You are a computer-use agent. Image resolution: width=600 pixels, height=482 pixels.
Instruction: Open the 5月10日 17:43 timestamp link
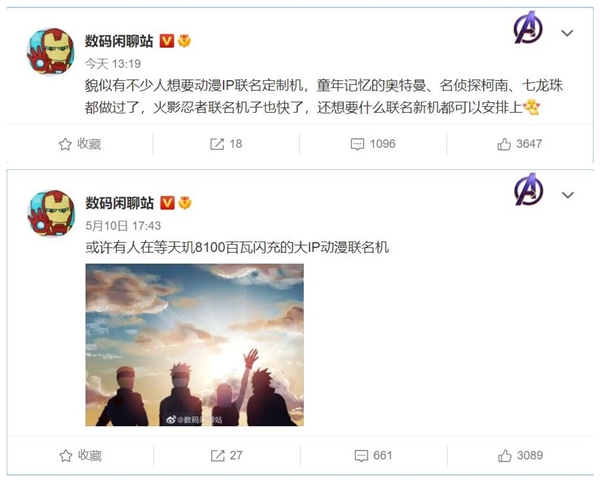click(123, 226)
